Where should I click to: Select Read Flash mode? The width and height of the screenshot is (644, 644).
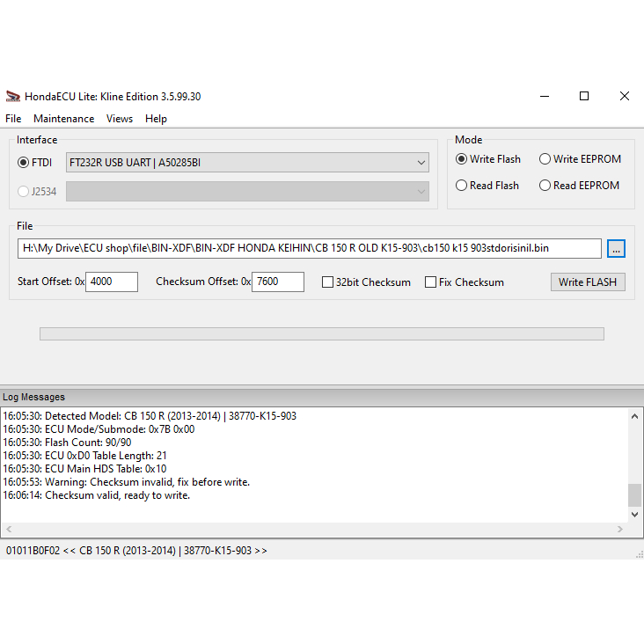pyautogui.click(x=461, y=186)
